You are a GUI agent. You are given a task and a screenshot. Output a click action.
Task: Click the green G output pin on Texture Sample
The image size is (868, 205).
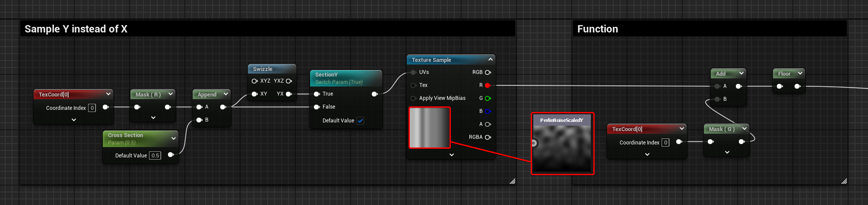(x=488, y=98)
